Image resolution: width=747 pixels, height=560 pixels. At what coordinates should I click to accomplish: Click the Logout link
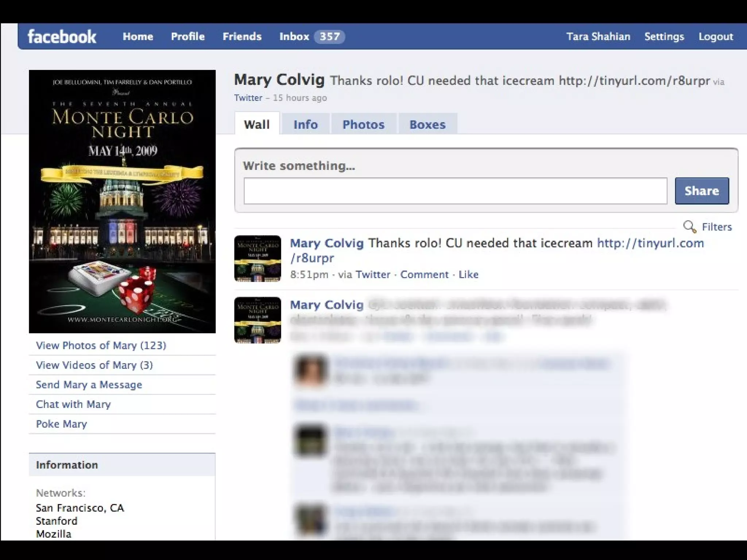tap(715, 36)
